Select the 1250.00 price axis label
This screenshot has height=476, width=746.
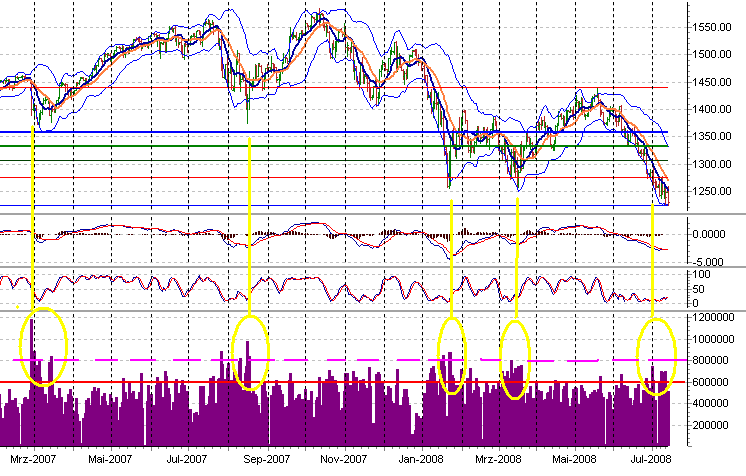713,191
